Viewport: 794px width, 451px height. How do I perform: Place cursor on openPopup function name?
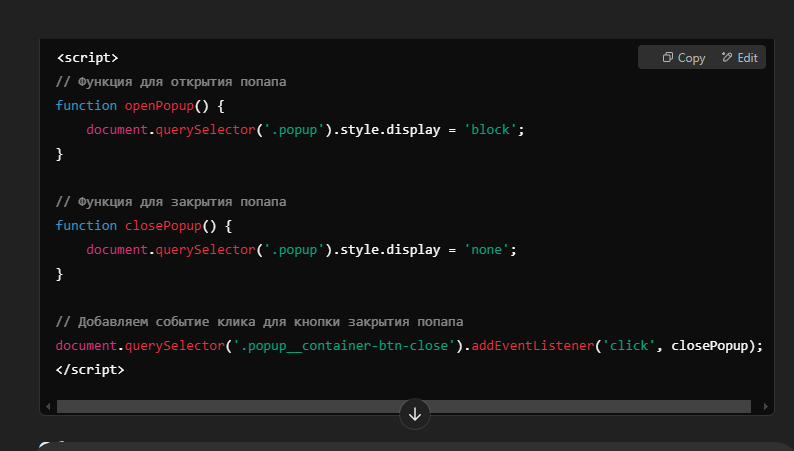tap(156, 105)
